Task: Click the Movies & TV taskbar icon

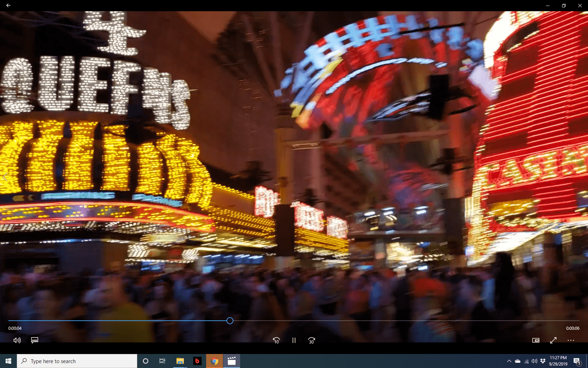Action: click(x=232, y=361)
